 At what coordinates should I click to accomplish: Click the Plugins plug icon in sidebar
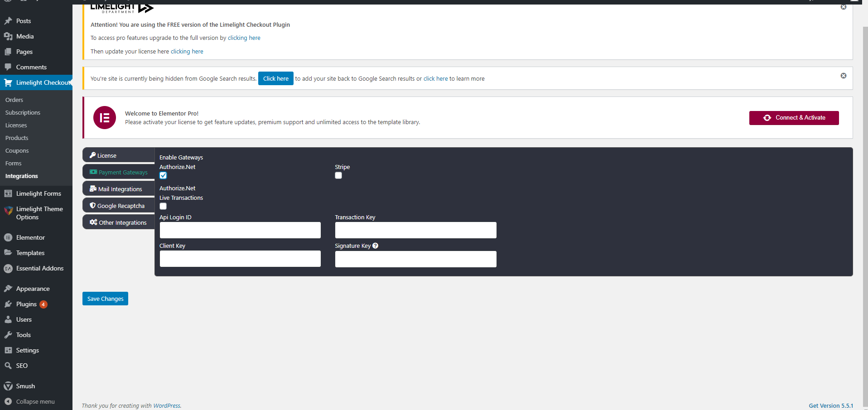click(8, 304)
